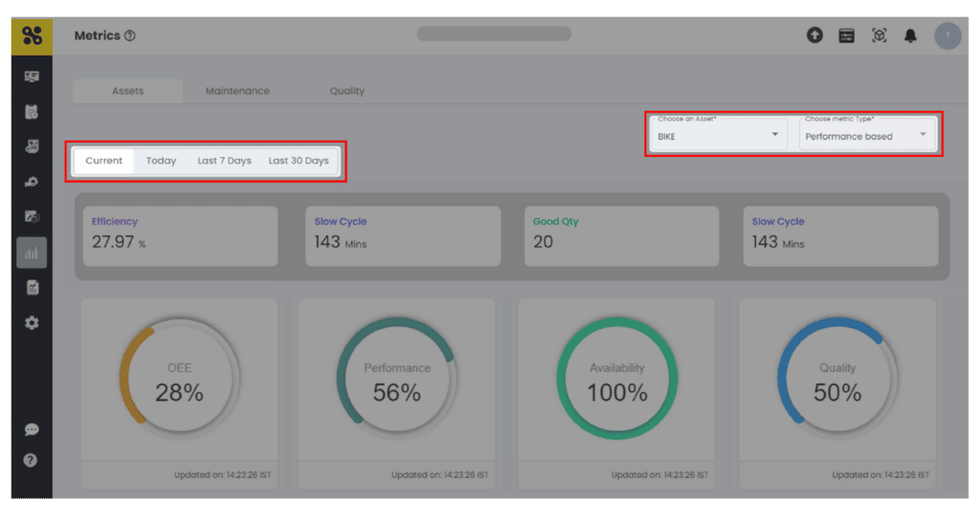
Task: Open the Choose an Asset dropdown
Action: coord(718,134)
